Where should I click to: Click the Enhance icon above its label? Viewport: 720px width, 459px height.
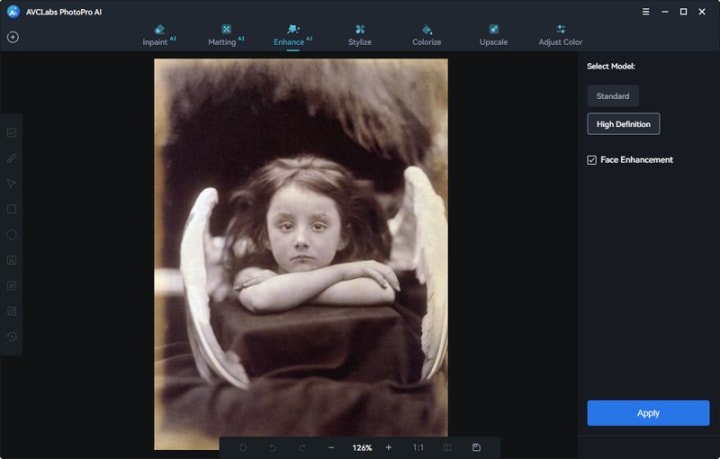point(293,29)
